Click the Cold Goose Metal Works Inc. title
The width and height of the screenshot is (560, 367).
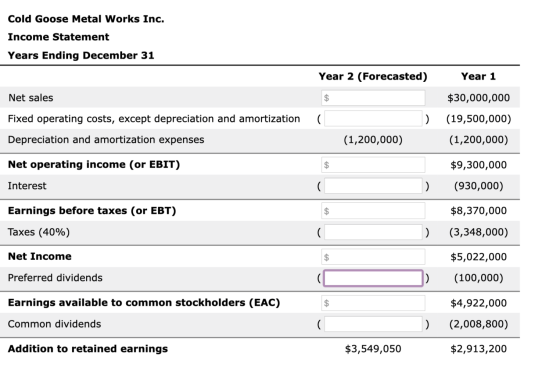[86, 19]
